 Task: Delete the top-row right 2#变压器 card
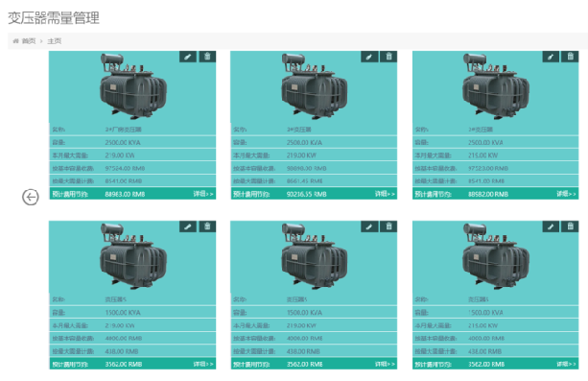tap(571, 57)
